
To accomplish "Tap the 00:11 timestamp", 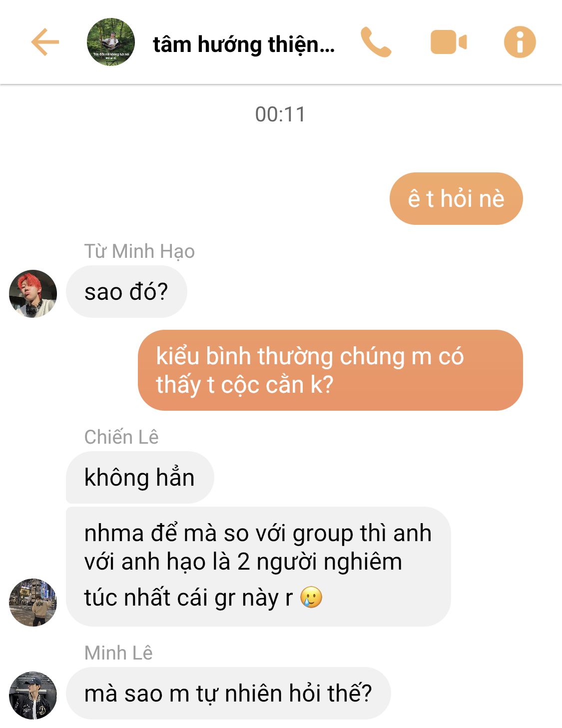I will click(x=280, y=114).
